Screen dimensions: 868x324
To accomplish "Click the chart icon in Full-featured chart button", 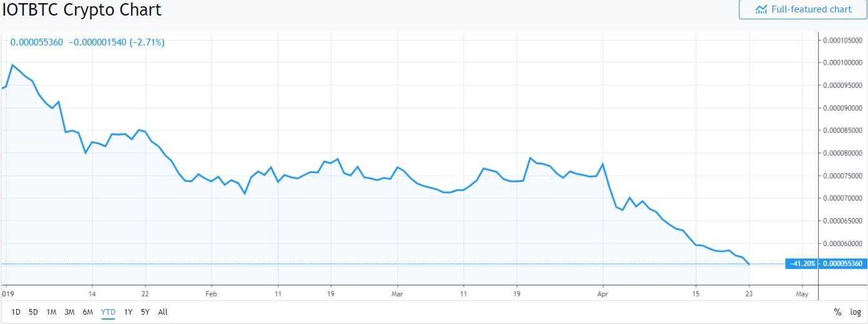I will coord(761,9).
